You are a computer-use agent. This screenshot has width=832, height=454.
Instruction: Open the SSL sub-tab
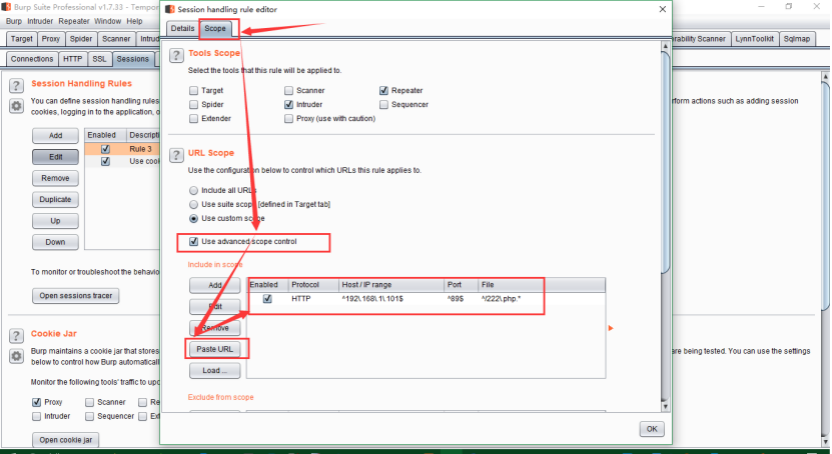tap(99, 59)
